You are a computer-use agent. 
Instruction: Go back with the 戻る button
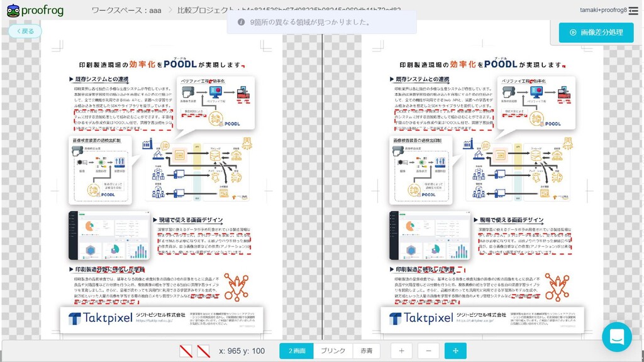point(25,31)
